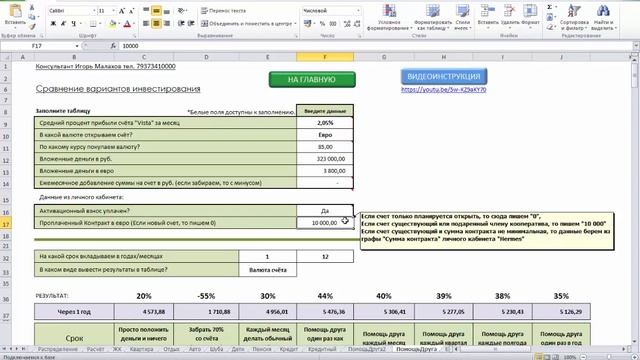This screenshot has height=360, width=640.
Task: Increase font size with larger A icon
Action: click(x=122, y=11)
